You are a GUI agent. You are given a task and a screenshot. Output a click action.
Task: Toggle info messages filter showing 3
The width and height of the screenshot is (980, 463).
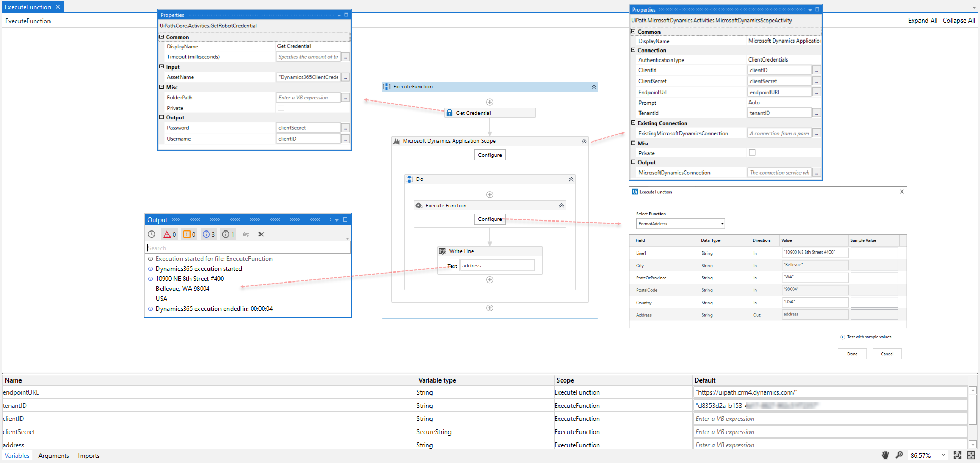click(208, 234)
